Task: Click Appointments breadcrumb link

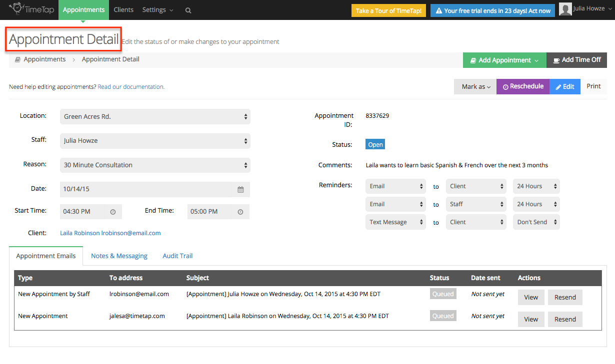Action: click(44, 59)
